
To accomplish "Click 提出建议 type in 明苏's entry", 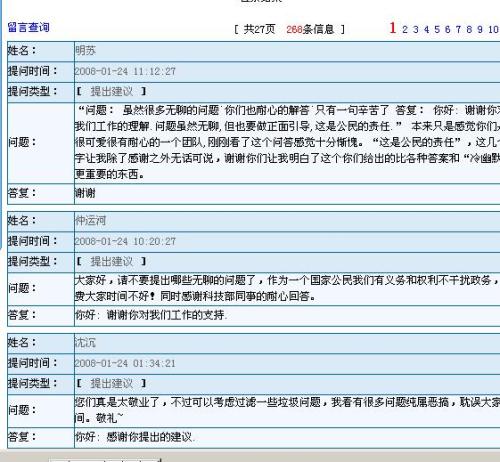I will point(112,91).
